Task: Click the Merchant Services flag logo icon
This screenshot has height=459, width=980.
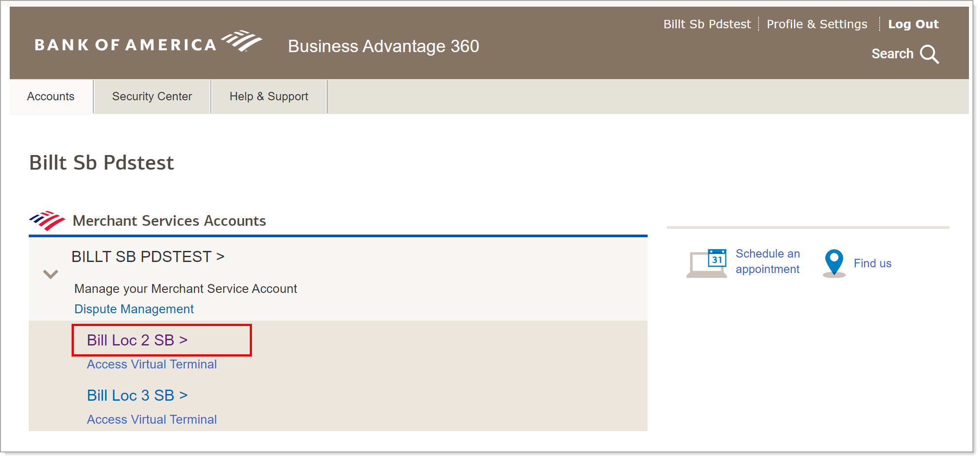Action: [47, 220]
